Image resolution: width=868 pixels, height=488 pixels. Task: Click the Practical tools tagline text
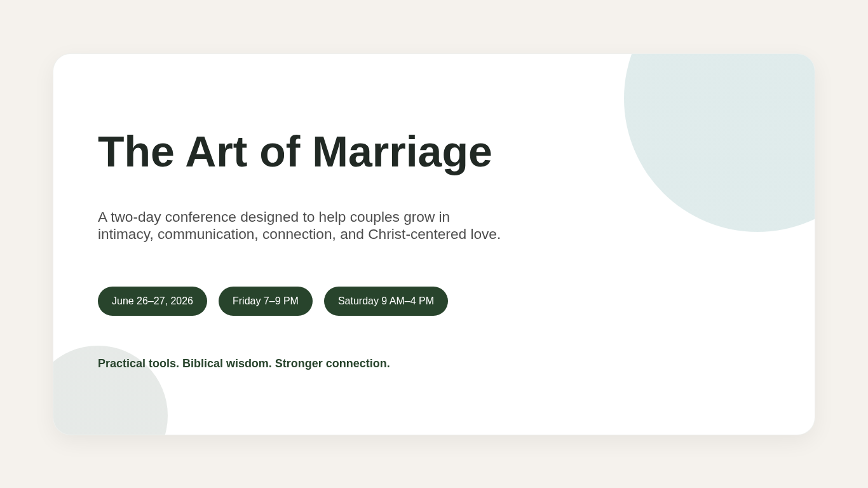[139, 363]
